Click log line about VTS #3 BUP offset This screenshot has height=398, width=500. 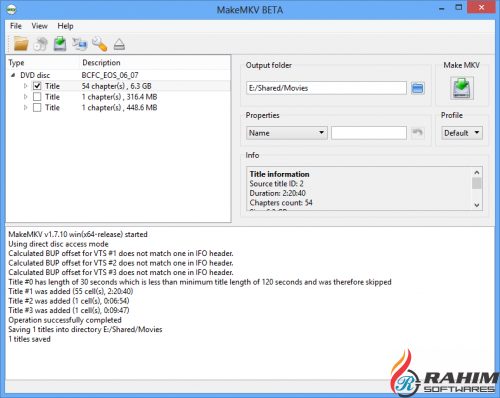(121, 272)
